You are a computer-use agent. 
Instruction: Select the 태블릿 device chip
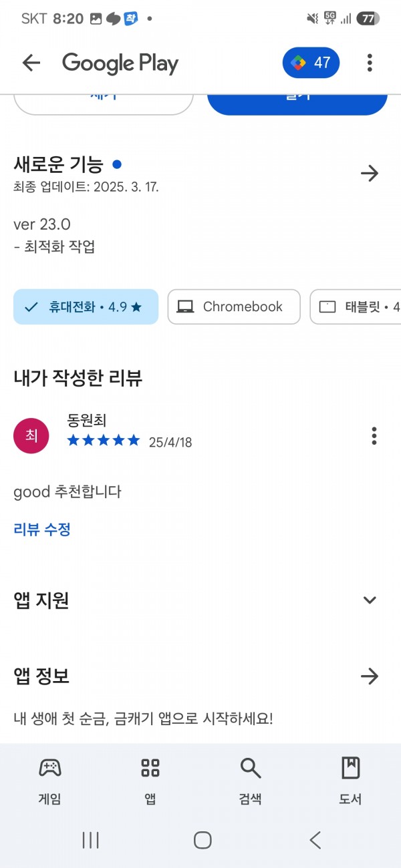coord(356,306)
